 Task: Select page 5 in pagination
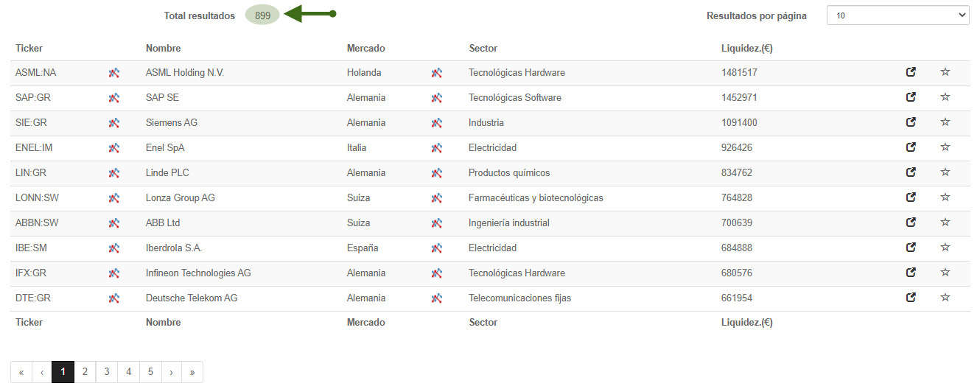click(x=150, y=372)
